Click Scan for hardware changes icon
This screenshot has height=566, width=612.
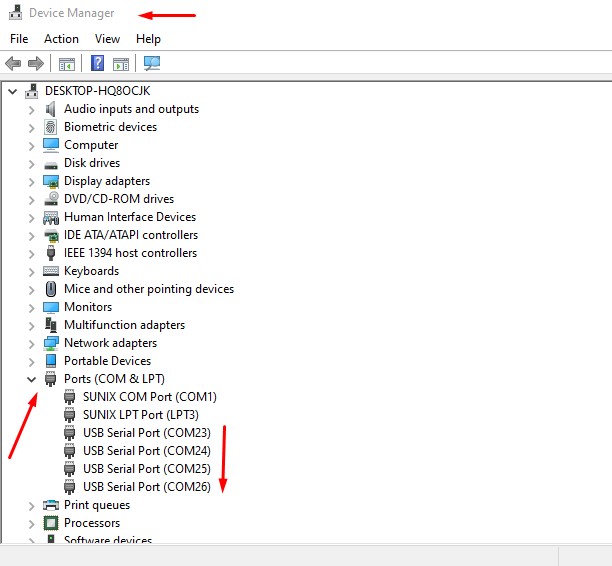point(152,63)
